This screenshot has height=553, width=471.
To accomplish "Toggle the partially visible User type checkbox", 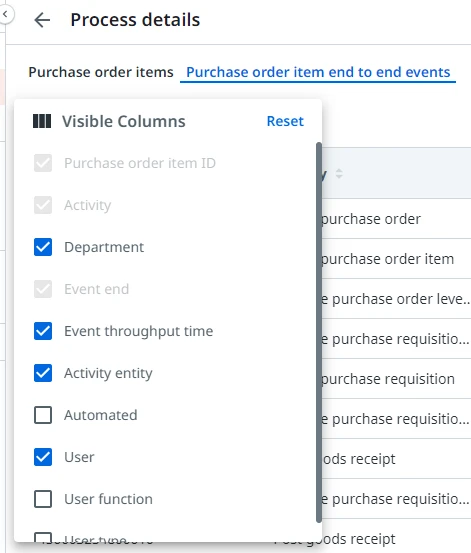I will (x=43, y=537).
